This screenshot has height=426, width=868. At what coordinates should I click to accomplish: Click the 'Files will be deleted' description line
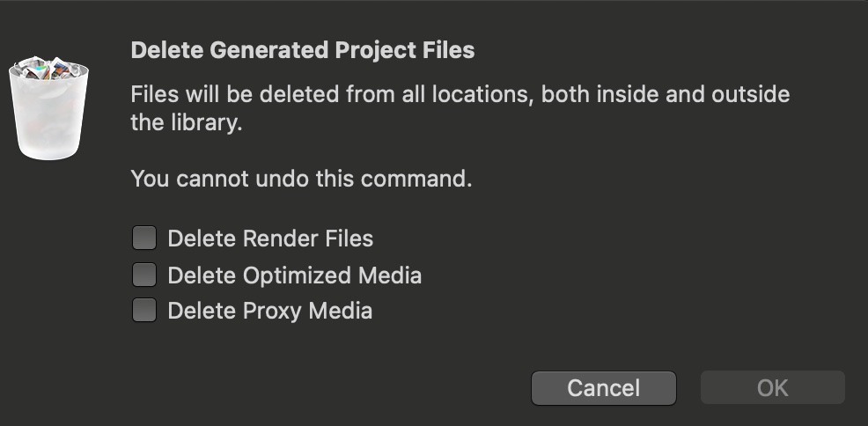click(460, 94)
